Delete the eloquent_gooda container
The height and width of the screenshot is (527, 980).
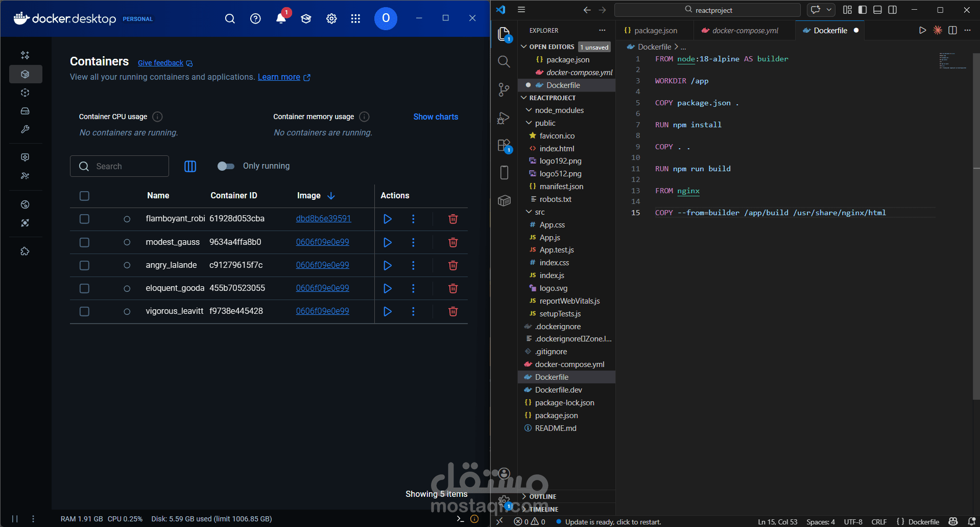(x=453, y=288)
